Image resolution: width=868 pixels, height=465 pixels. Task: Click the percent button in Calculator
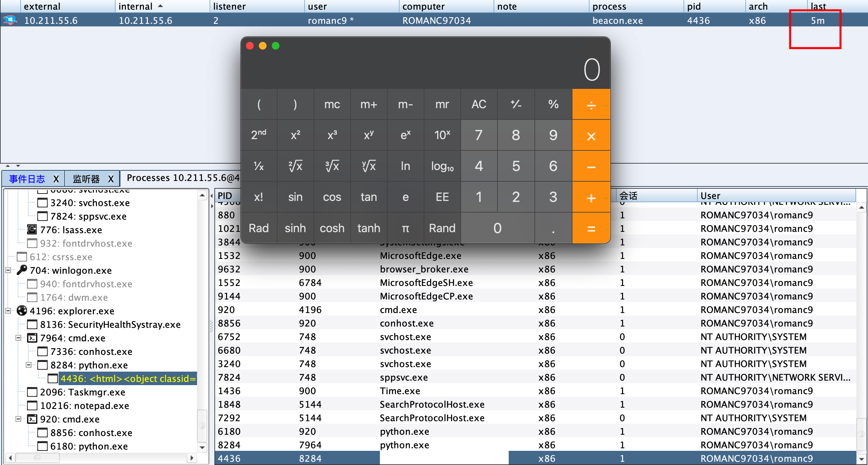click(x=553, y=104)
